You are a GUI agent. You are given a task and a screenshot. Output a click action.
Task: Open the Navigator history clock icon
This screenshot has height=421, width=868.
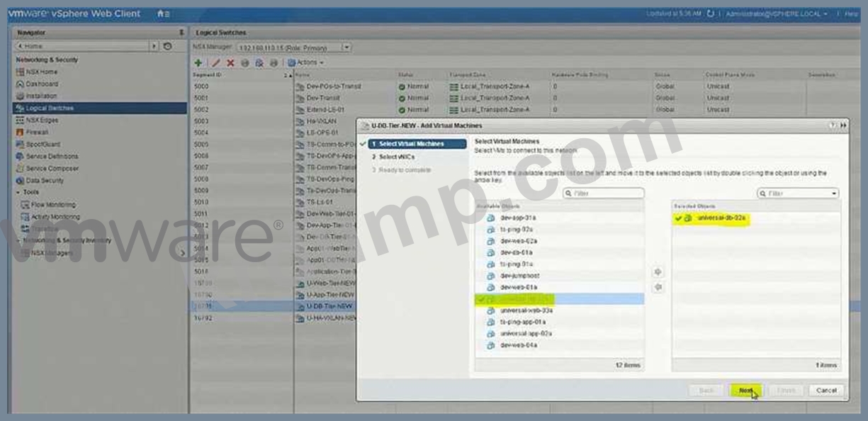[x=167, y=46]
